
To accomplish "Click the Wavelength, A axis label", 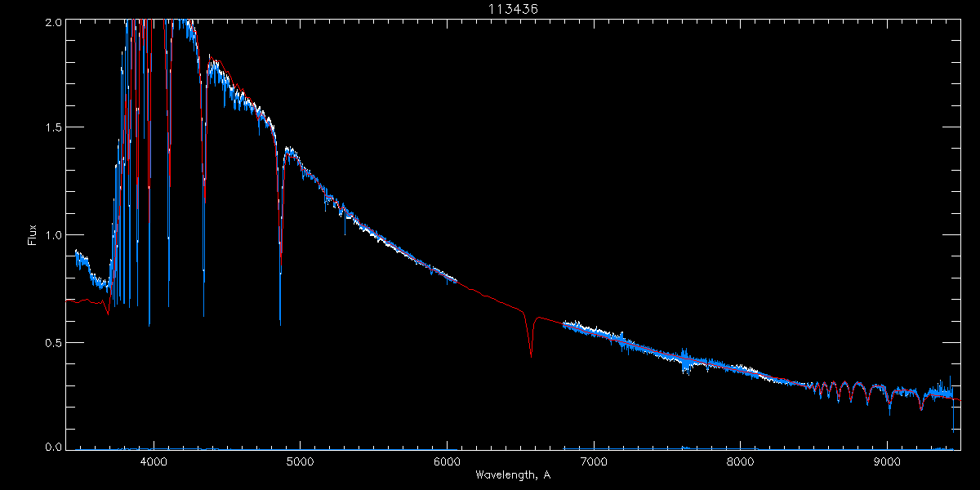I will click(512, 474).
